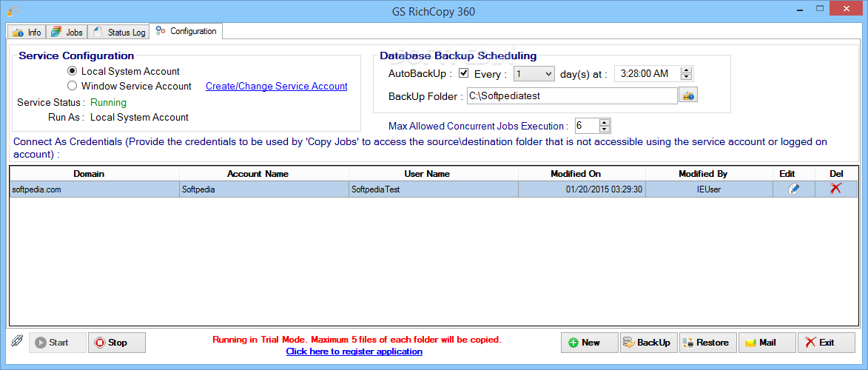Close the GS RichCopy 360 window
Viewport: 868px width, 370px height.
(847, 7)
